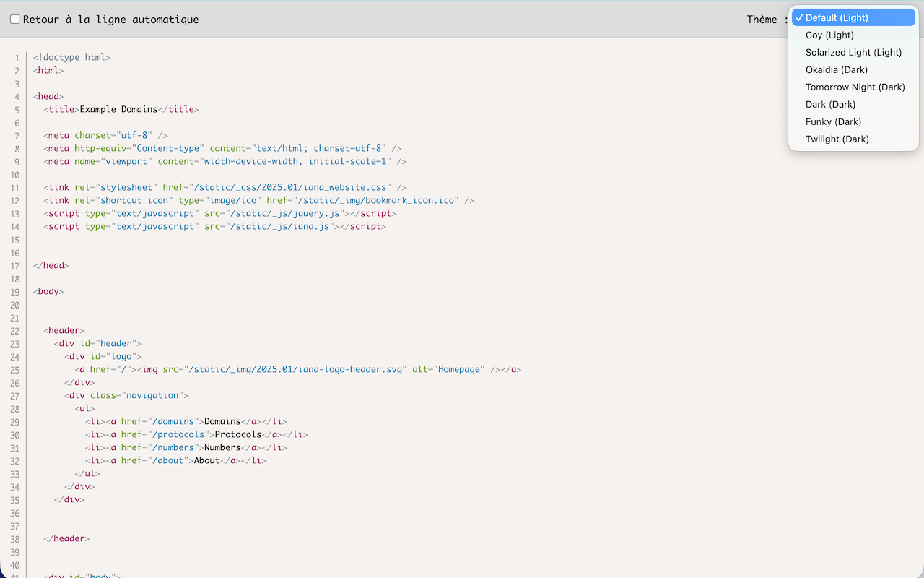Pick the Solarized Light (Light) theme
Image resolution: width=924 pixels, height=578 pixels.
pyautogui.click(x=853, y=52)
